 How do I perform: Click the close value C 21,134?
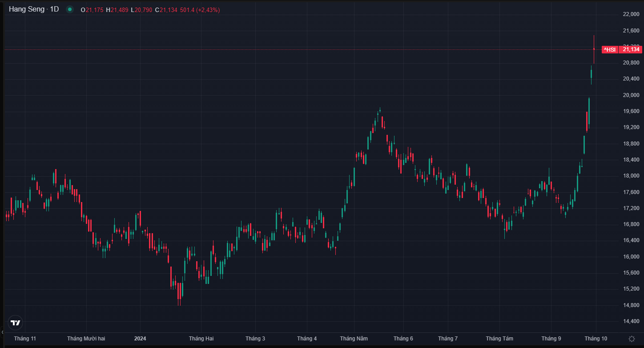pos(166,10)
